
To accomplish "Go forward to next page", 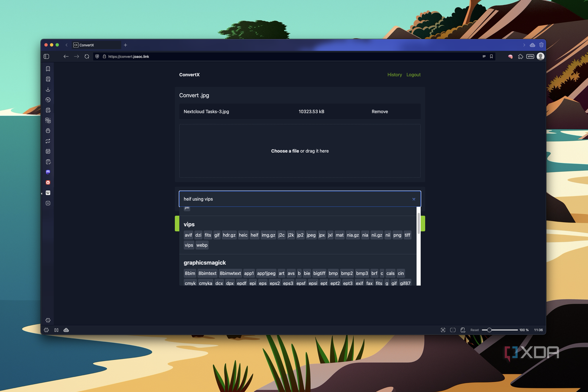I will click(x=77, y=56).
